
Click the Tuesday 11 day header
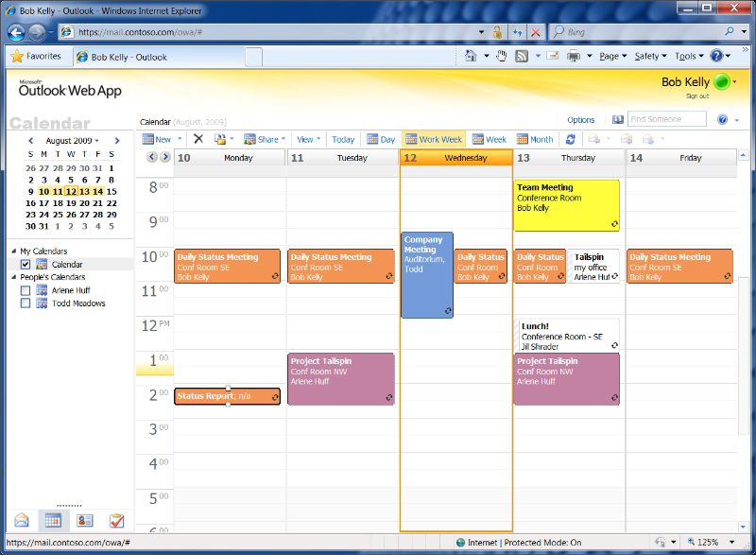342,158
